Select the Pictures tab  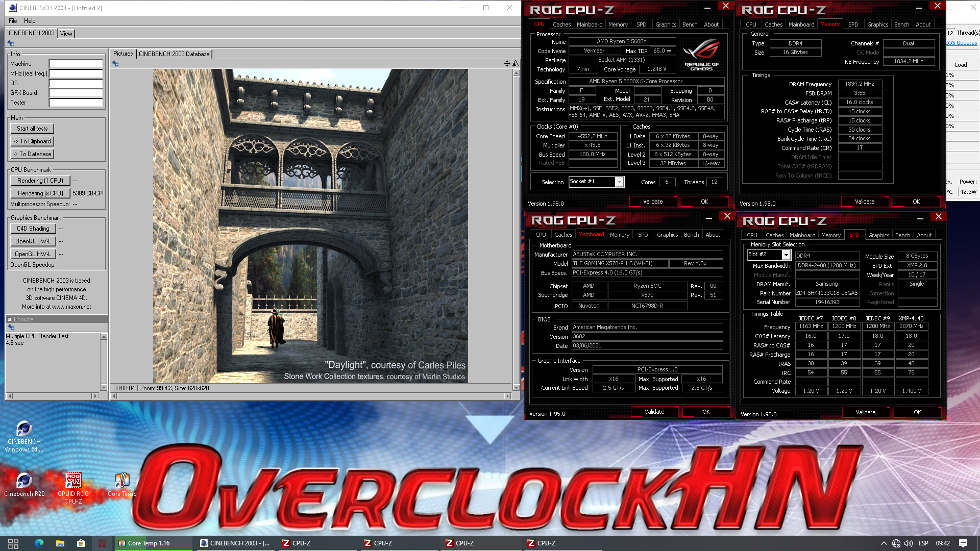click(123, 54)
